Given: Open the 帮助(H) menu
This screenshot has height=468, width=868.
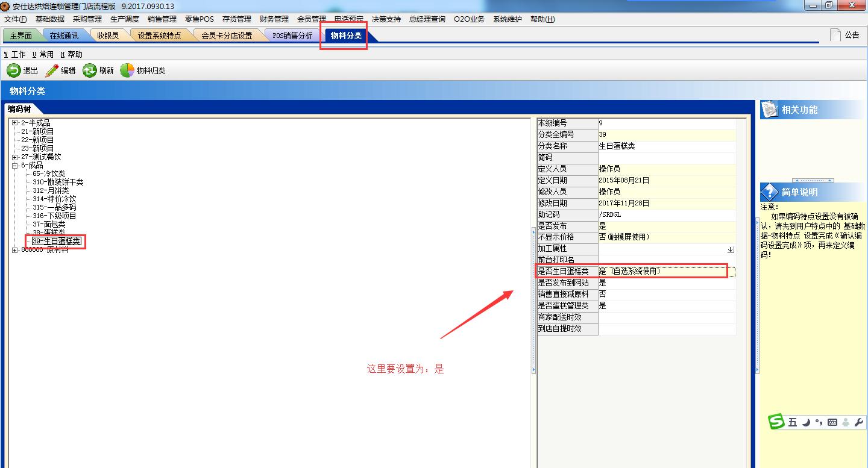Looking at the screenshot, I should click(542, 19).
